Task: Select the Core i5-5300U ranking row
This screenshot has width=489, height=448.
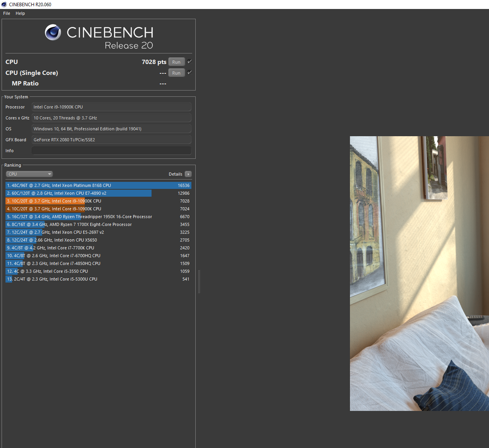Action: [x=98, y=279]
